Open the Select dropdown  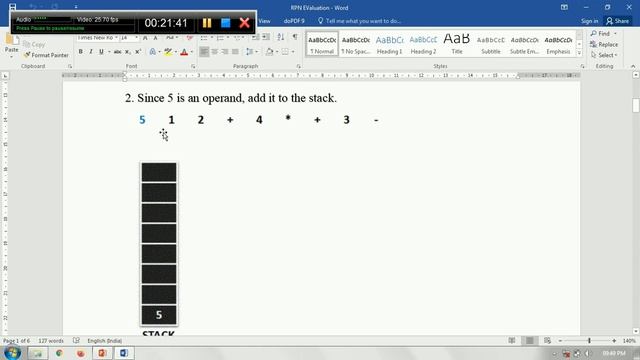point(604,55)
